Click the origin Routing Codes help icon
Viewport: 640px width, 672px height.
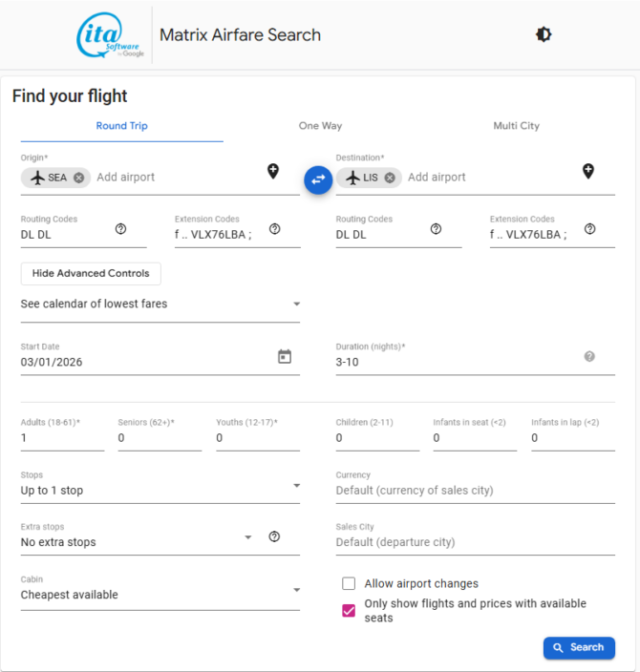[x=120, y=229]
